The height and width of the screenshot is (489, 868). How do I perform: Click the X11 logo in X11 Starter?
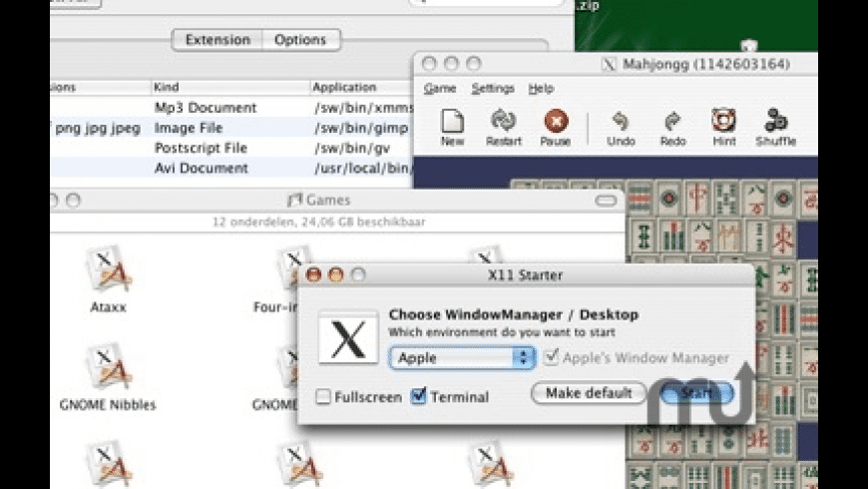point(348,337)
